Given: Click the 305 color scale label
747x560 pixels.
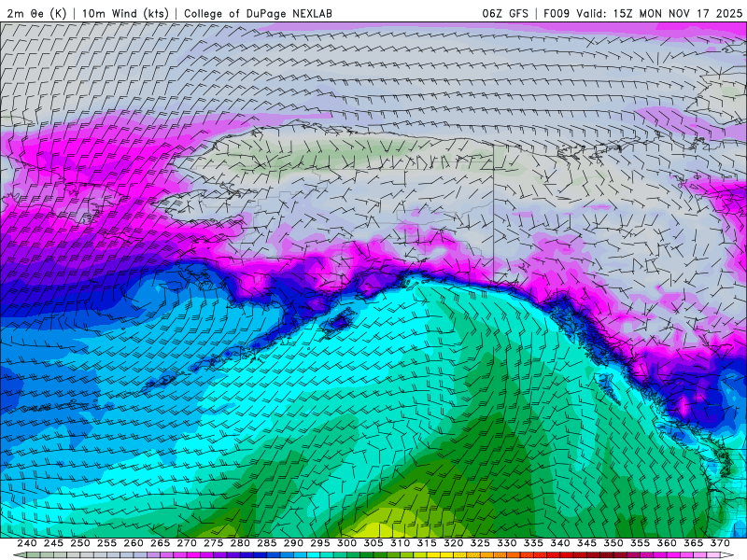Looking at the screenshot, I should point(373,543).
